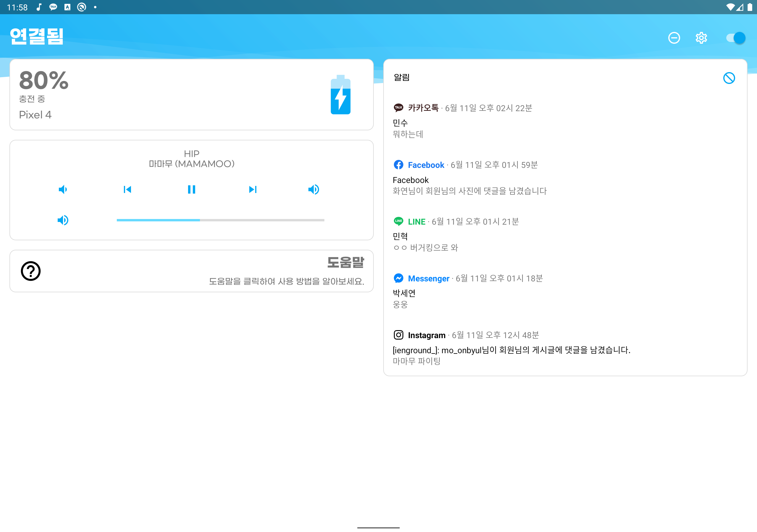This screenshot has width=757, height=532.
Task: Tap the do-not-disturb minus circle icon
Action: tap(674, 38)
